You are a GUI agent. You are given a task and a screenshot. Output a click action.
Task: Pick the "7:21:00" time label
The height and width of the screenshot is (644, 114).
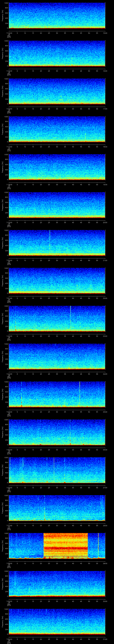tap(9, 298)
